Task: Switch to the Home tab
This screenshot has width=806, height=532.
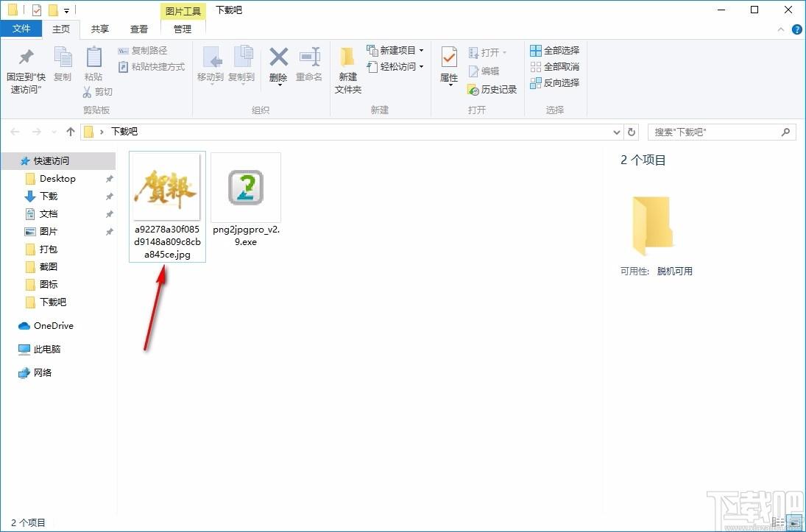Action: point(60,29)
